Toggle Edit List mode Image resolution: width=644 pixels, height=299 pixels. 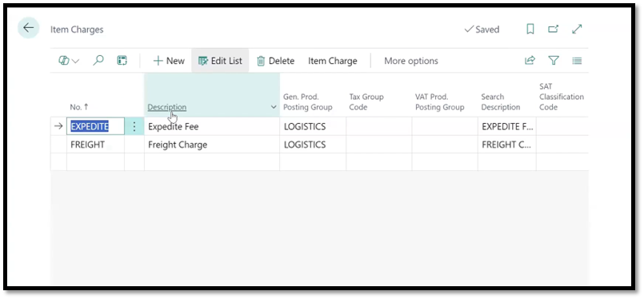220,61
